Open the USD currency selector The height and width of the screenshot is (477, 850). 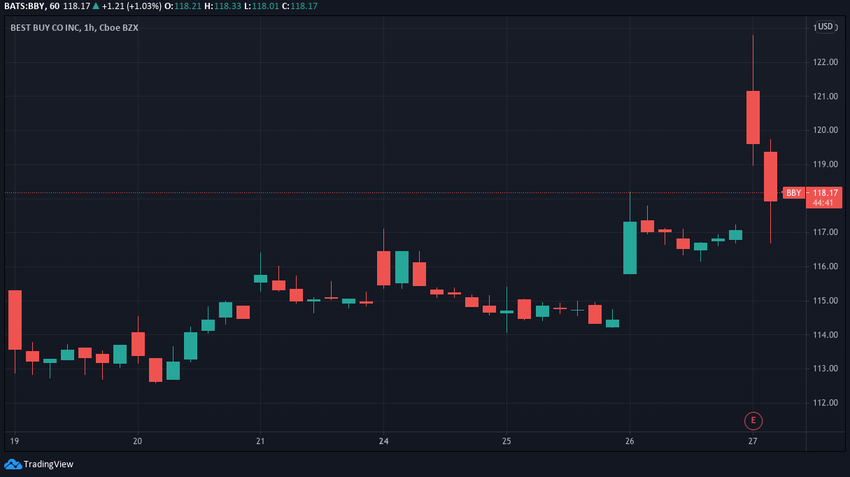pyautogui.click(x=825, y=27)
